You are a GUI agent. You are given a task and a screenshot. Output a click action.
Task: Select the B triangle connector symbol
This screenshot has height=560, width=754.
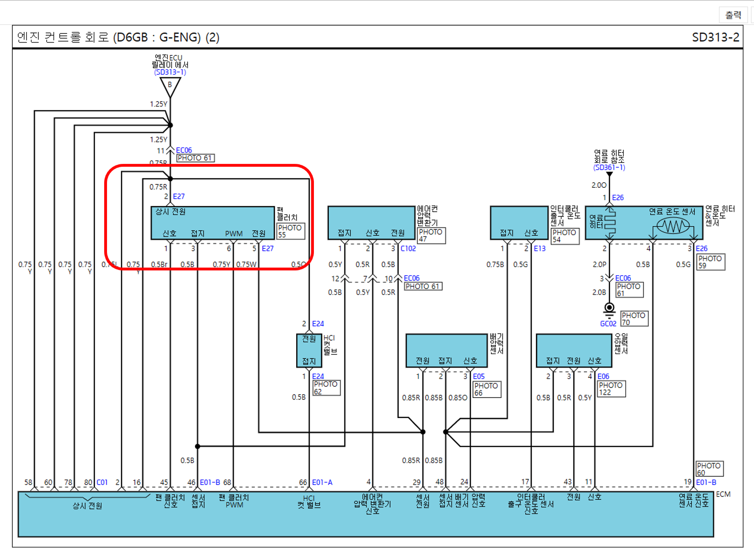pyautogui.click(x=170, y=87)
